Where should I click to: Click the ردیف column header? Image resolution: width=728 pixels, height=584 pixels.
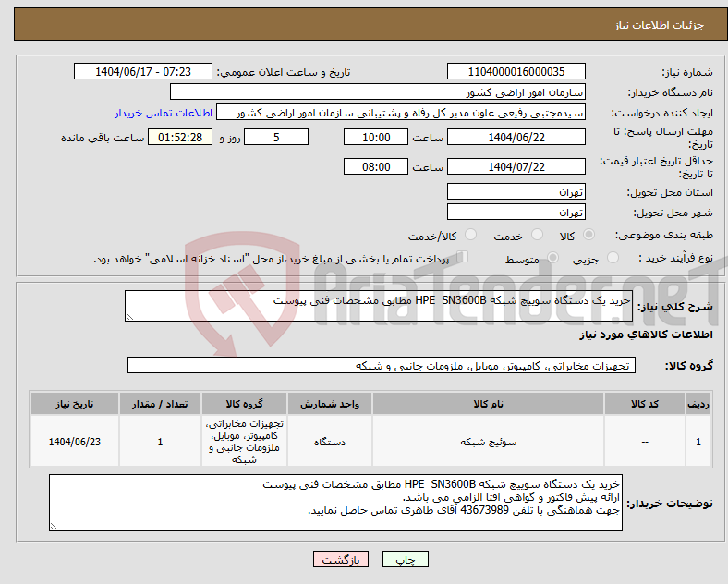click(x=698, y=404)
